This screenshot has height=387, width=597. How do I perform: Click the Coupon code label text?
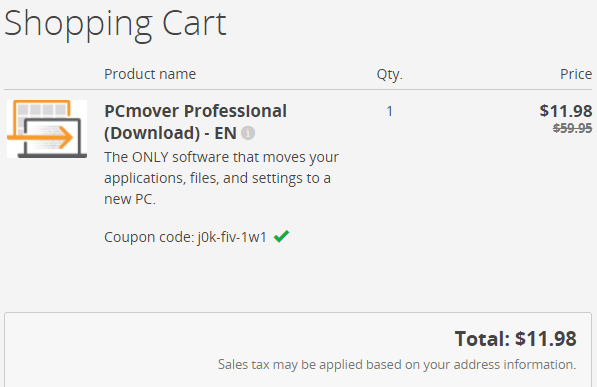(x=149, y=237)
